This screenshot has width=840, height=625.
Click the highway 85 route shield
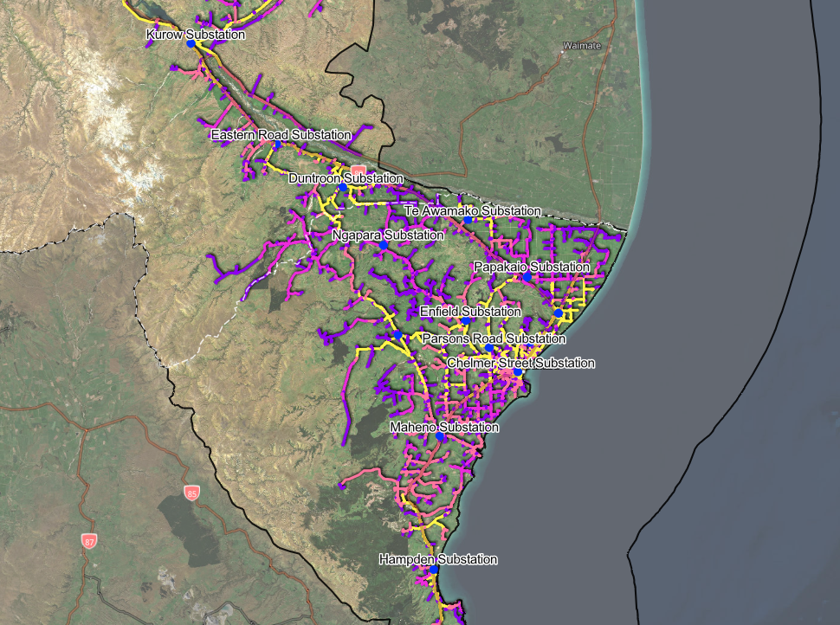pyautogui.click(x=191, y=493)
